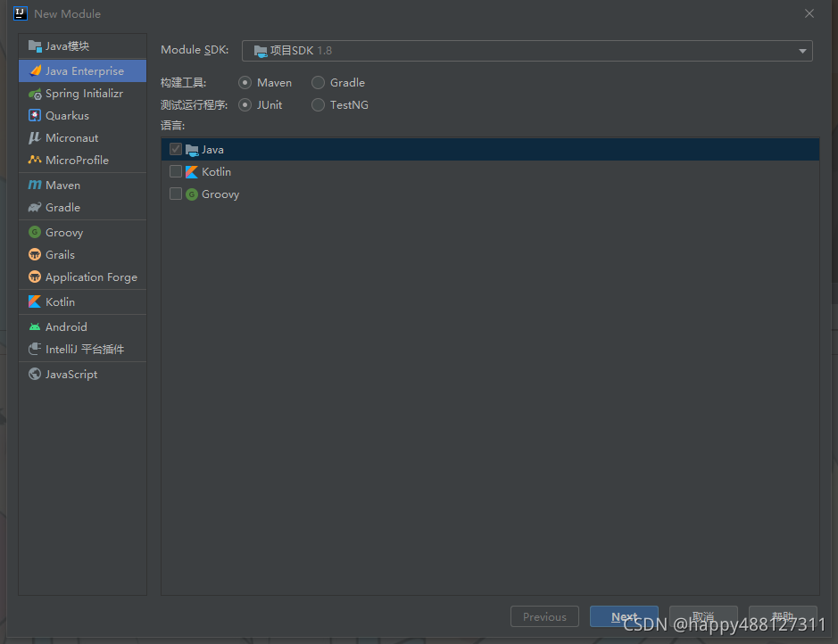This screenshot has height=644, width=838.
Task: Enable the Groovy language checkbox
Action: coord(176,194)
